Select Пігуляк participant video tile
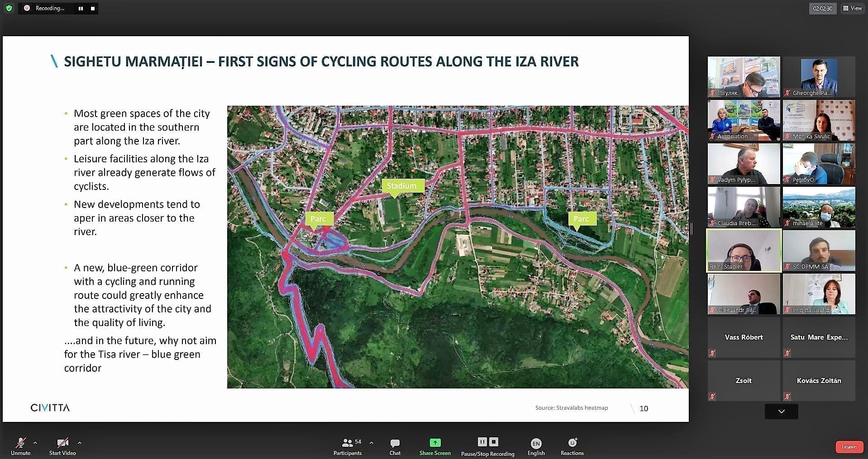Image resolution: width=868 pixels, height=459 pixels. [x=744, y=76]
